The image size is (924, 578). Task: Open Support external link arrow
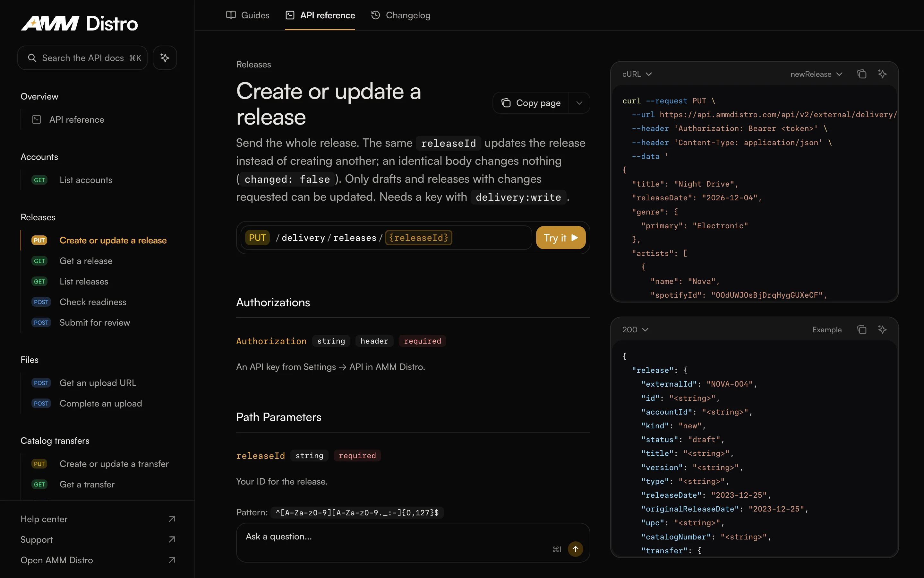coord(172,539)
